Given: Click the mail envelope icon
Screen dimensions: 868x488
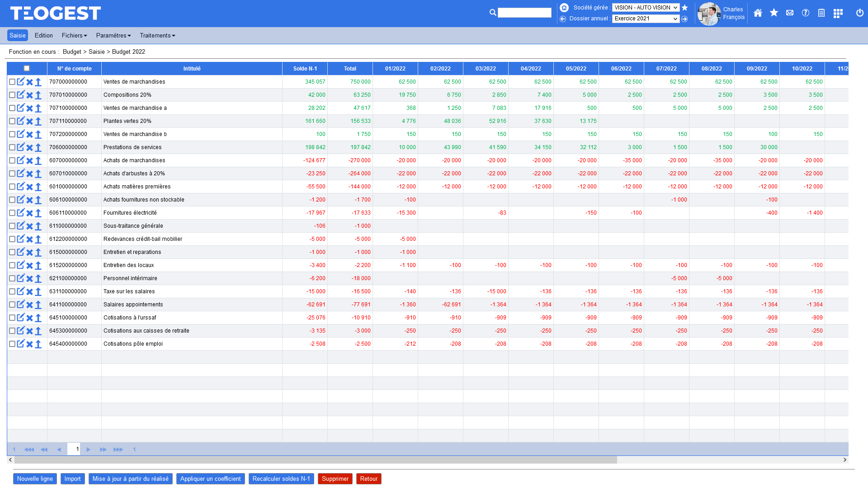Looking at the screenshot, I should click(x=790, y=13).
